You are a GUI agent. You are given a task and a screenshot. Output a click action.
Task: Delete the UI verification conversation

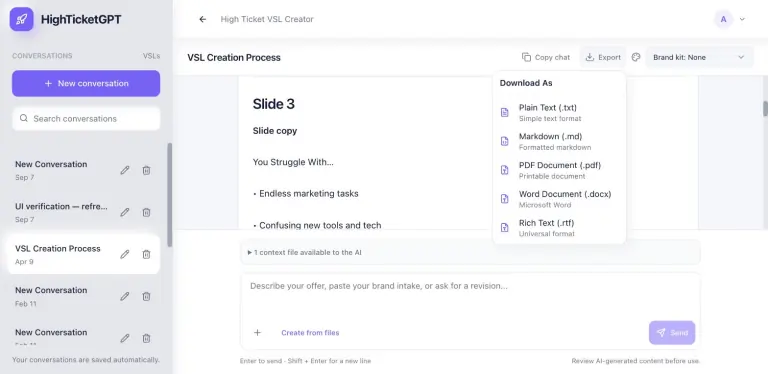pos(146,212)
